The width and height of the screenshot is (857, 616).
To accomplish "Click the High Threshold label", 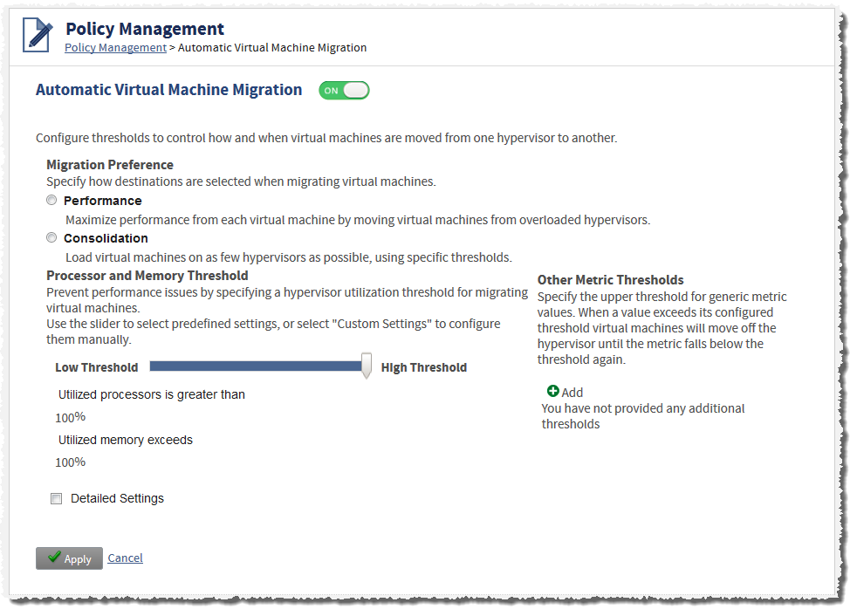I will 423,367.
